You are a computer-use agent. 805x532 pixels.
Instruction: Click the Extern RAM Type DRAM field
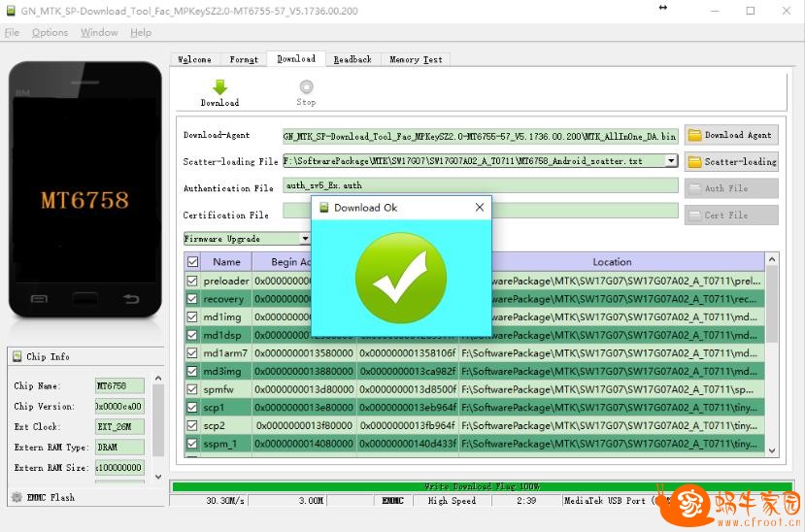pos(119,448)
